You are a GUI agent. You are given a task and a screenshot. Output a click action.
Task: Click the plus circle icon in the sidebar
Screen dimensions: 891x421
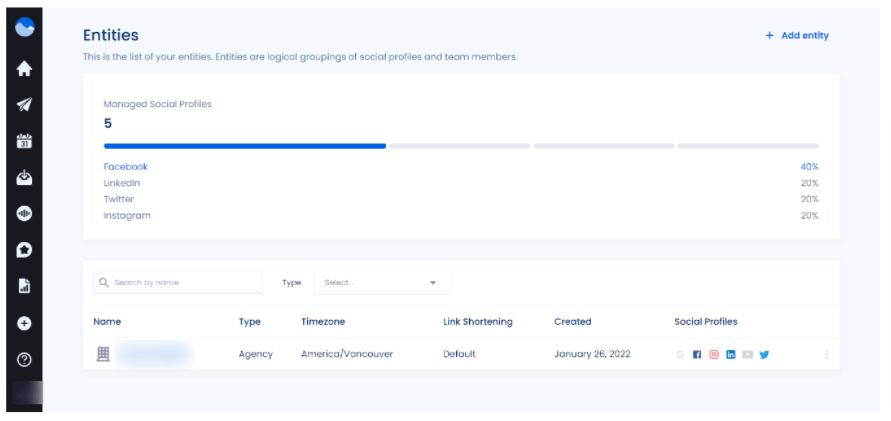[x=25, y=323]
